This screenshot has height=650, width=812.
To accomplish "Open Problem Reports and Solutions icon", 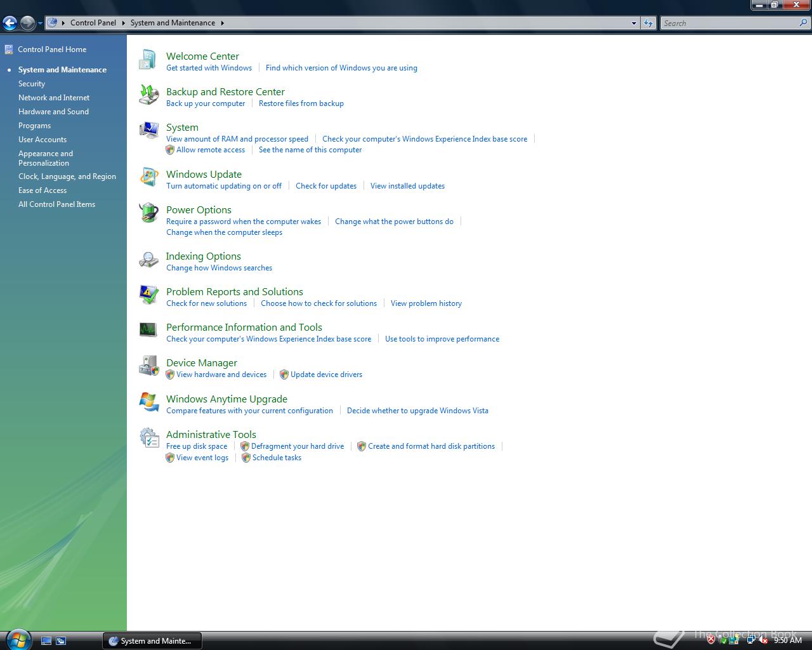I will pyautogui.click(x=148, y=295).
